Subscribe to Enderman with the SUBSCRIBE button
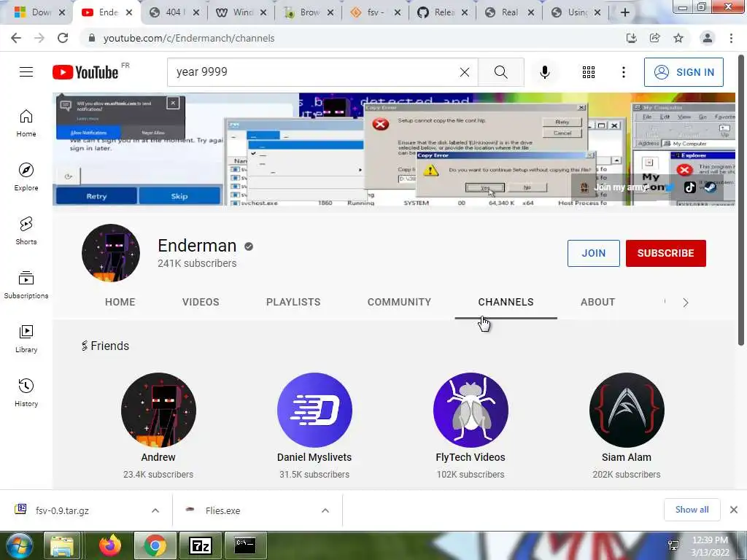 665,253
